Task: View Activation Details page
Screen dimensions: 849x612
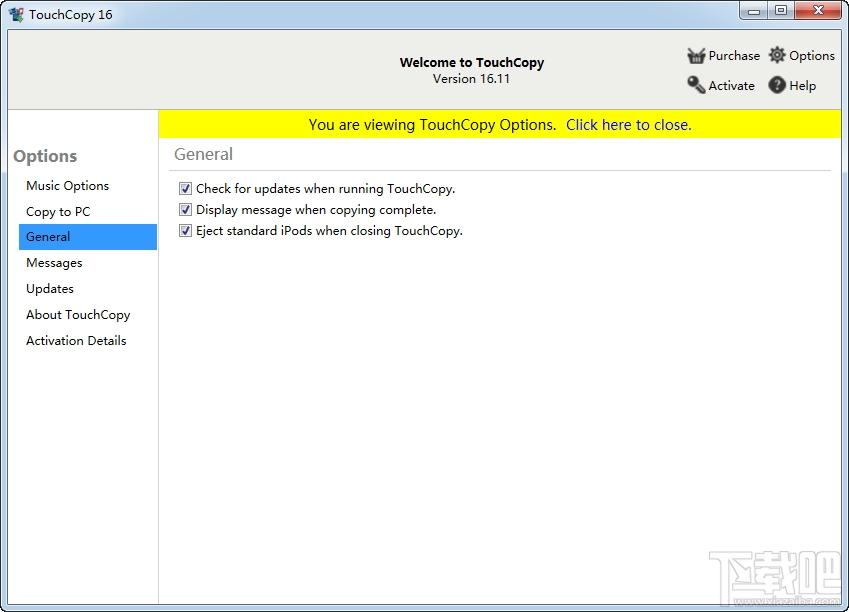Action: [x=76, y=341]
